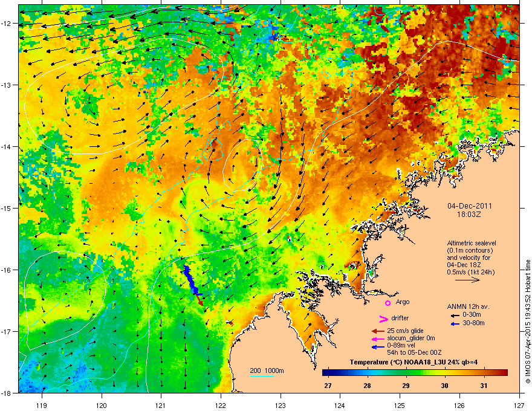Click longitude axis label 122
Screen dimensions: 532x411
pos(221,405)
